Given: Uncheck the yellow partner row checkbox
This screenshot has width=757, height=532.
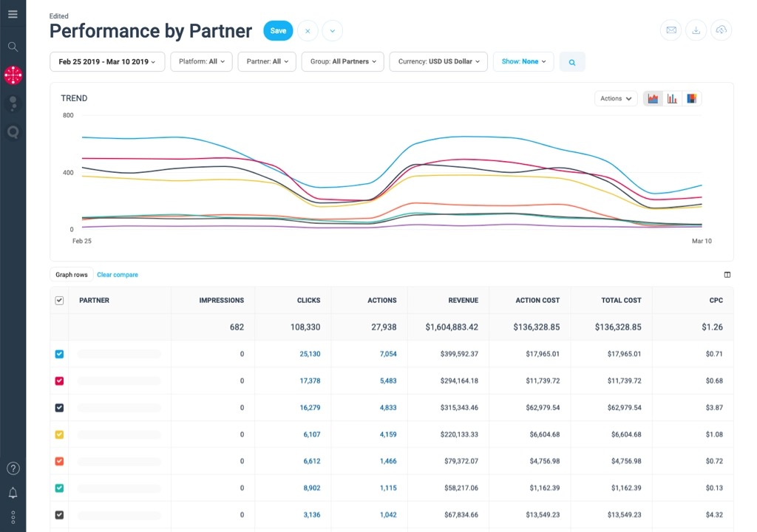Looking at the screenshot, I should (x=59, y=434).
